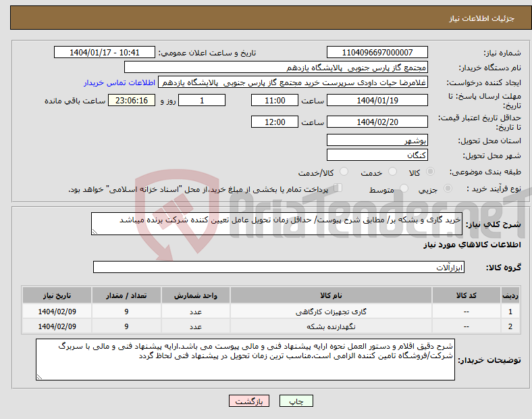The width and height of the screenshot is (532, 419).
Task: Click the price validity time 12:00
Action: pos(275,122)
